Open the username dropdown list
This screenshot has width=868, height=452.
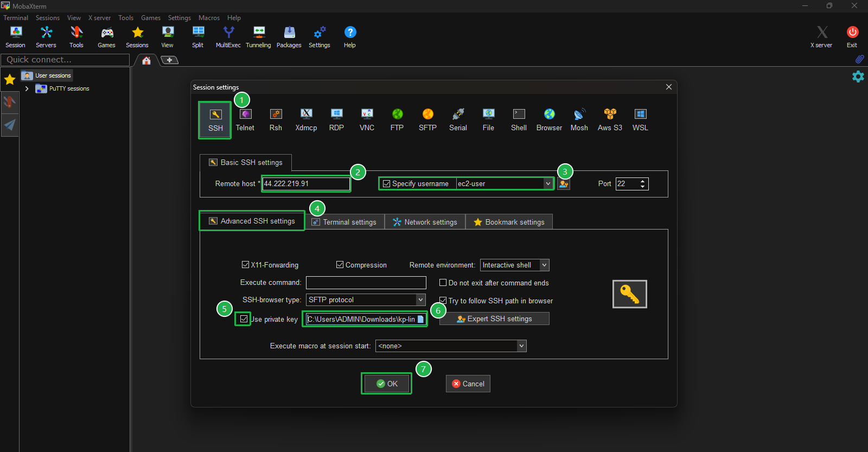click(548, 183)
